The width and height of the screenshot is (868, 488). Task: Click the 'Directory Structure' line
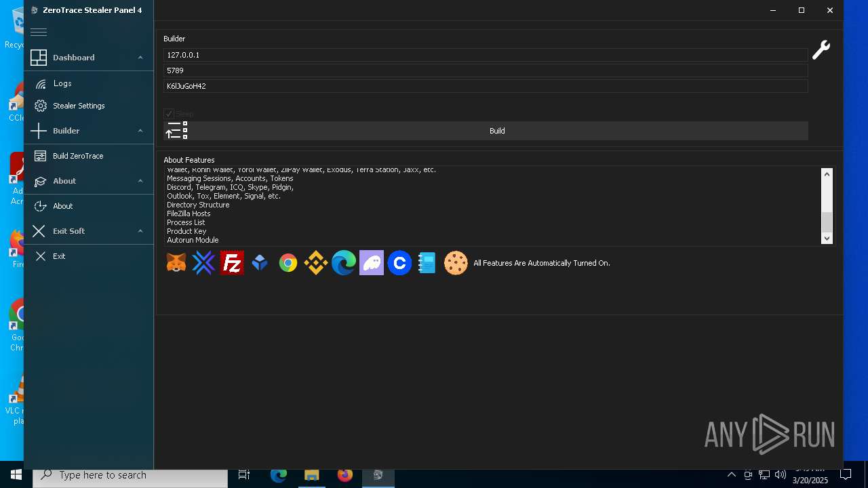198,205
